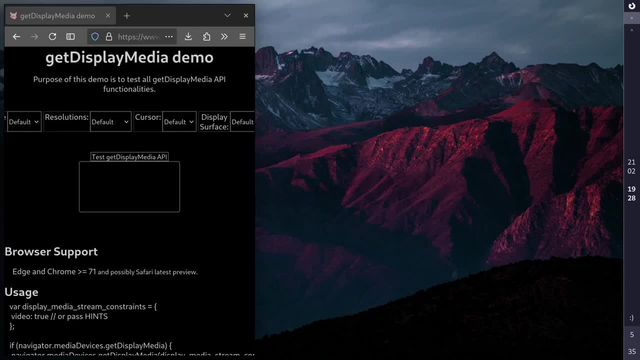
Task: Toggle the browser sidebar icon
Action: pyautogui.click(x=70, y=37)
